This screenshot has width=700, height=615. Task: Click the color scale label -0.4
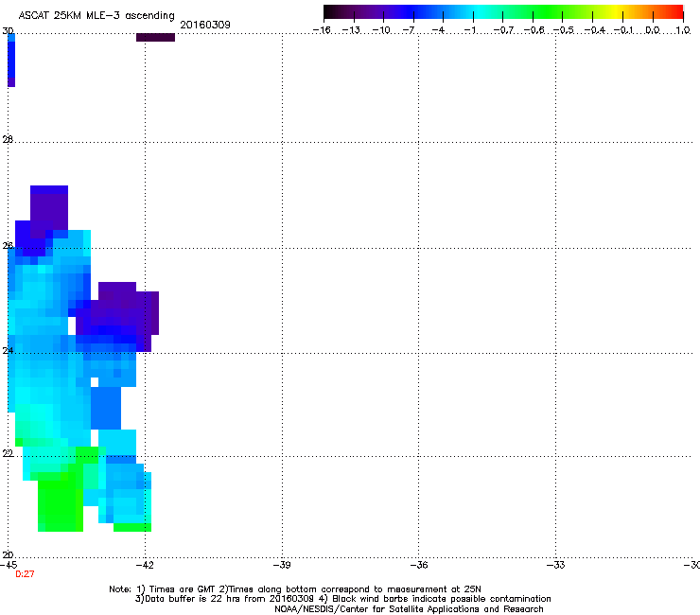pyautogui.click(x=594, y=30)
